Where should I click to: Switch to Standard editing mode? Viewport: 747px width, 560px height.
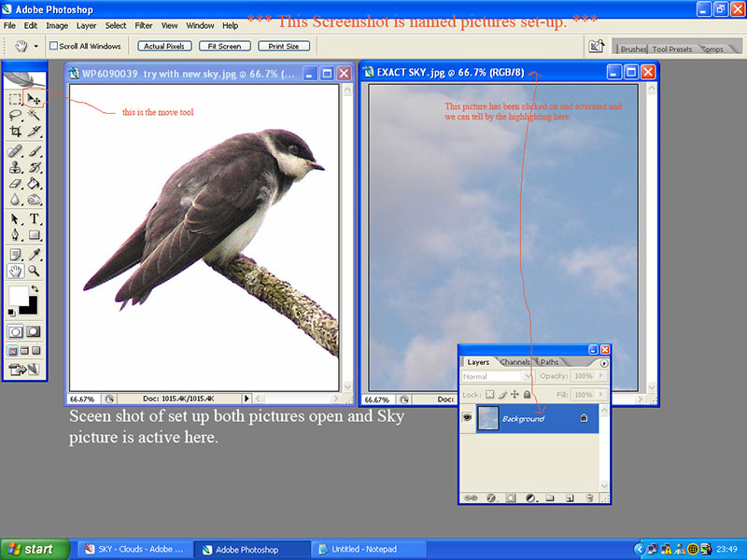pos(15,332)
